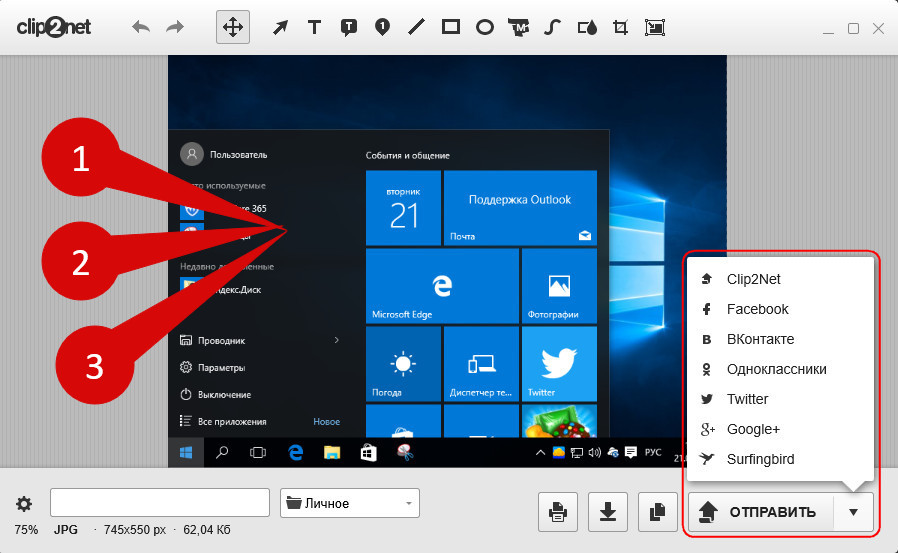The height and width of the screenshot is (553, 898).
Task: Click the РУС language indicator
Action: coord(653,452)
